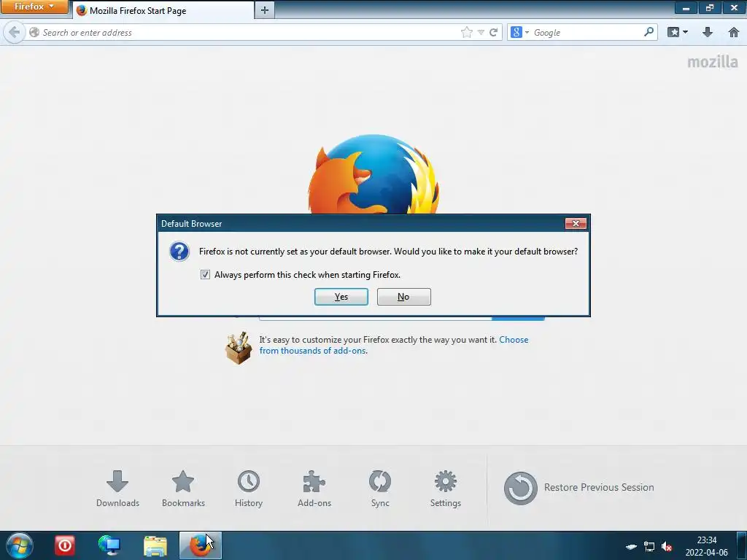Open Downloads from the start page
Viewport: 747px width, 560px height.
[x=117, y=489]
